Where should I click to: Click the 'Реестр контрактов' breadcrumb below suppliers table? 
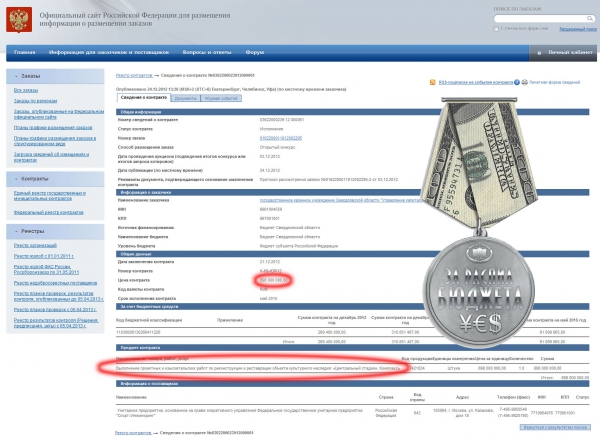pyautogui.click(x=133, y=433)
